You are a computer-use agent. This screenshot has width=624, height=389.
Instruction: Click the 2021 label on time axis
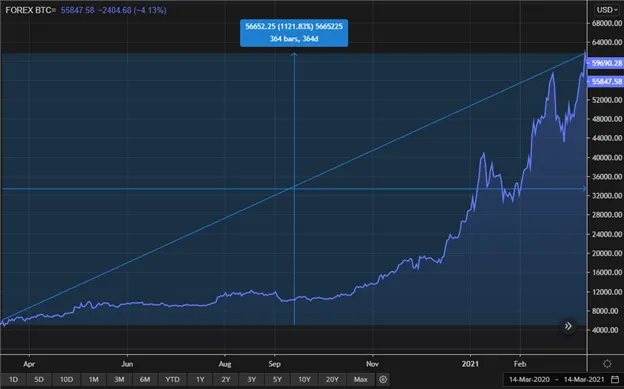tap(470, 364)
